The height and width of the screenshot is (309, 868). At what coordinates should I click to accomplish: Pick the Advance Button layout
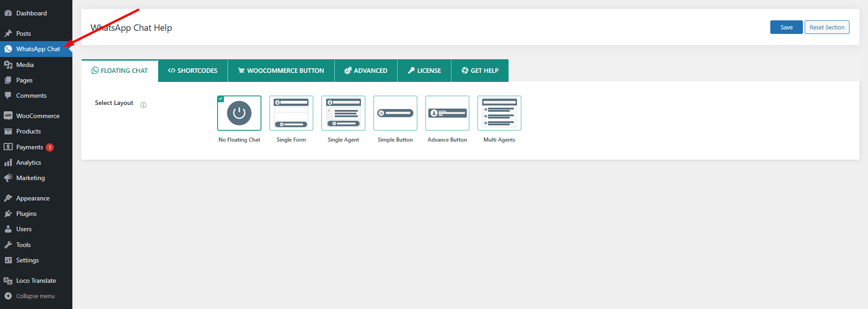pos(447,113)
